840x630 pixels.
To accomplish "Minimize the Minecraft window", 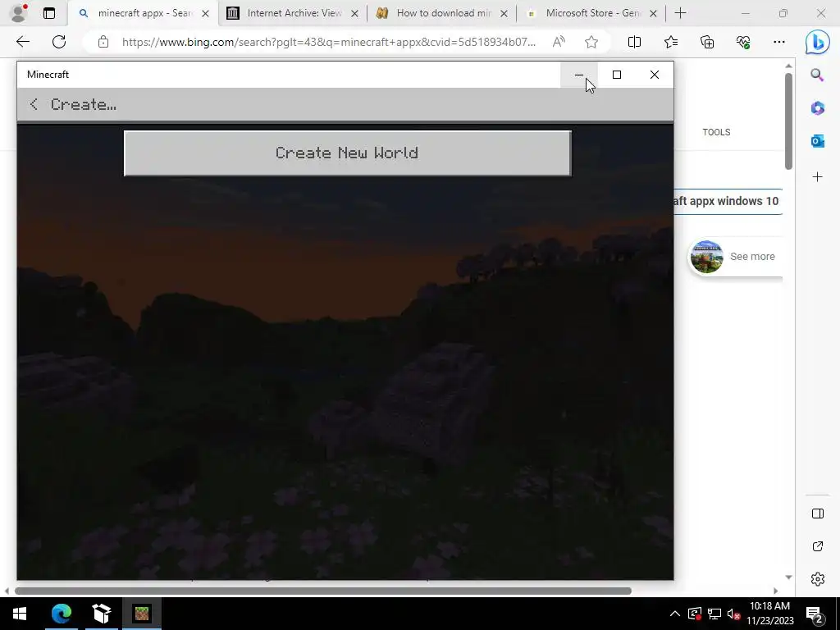I will pyautogui.click(x=579, y=75).
